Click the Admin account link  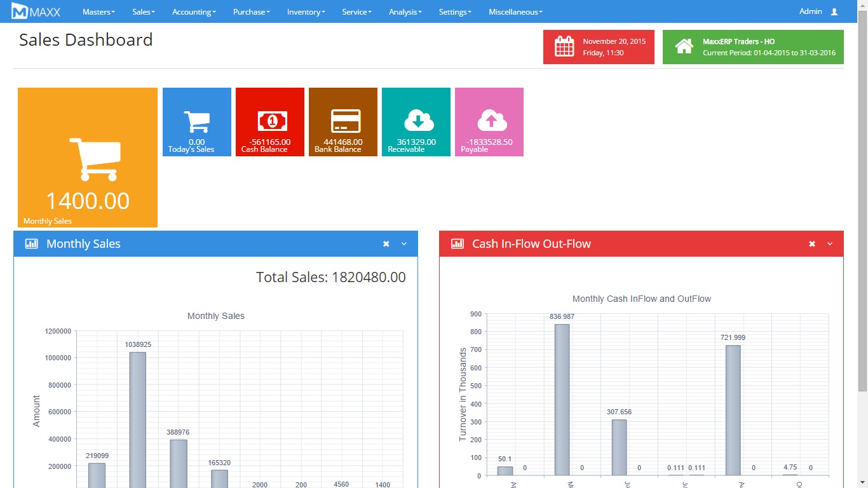pos(810,11)
